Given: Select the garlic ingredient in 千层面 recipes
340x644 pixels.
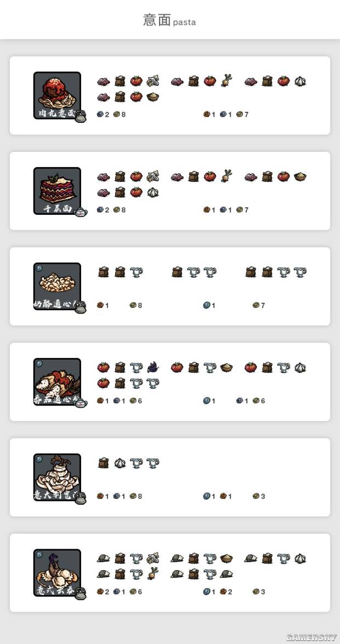Looking at the screenshot, I should [152, 192].
